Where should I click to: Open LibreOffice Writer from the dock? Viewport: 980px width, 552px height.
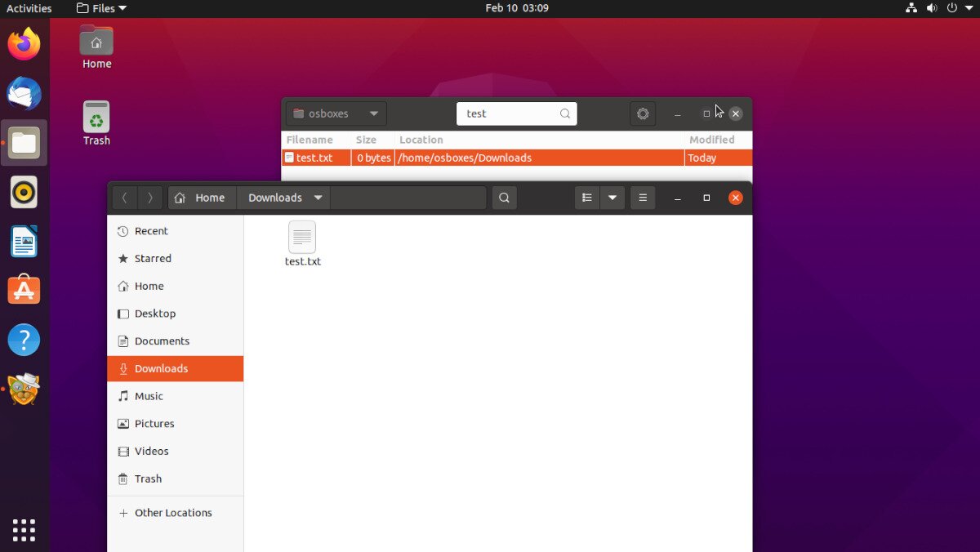tap(24, 241)
